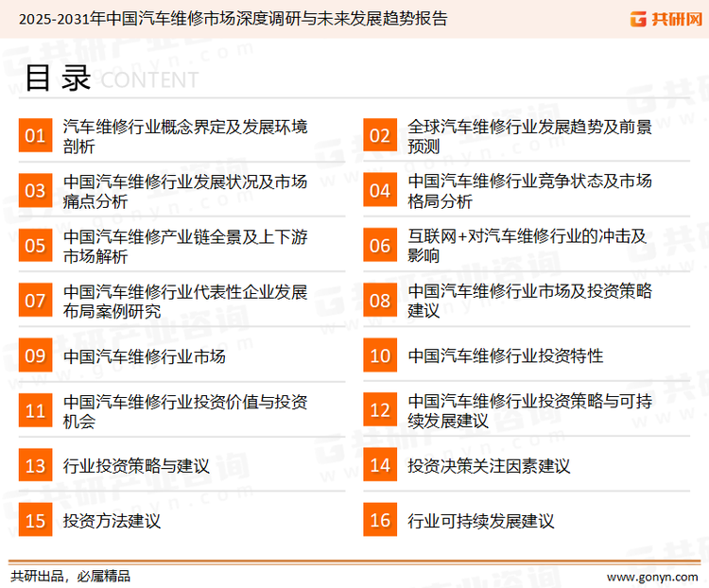
Task: Click the report title 2025-2031年中国汽车维修市场 header
Action: pos(233,19)
